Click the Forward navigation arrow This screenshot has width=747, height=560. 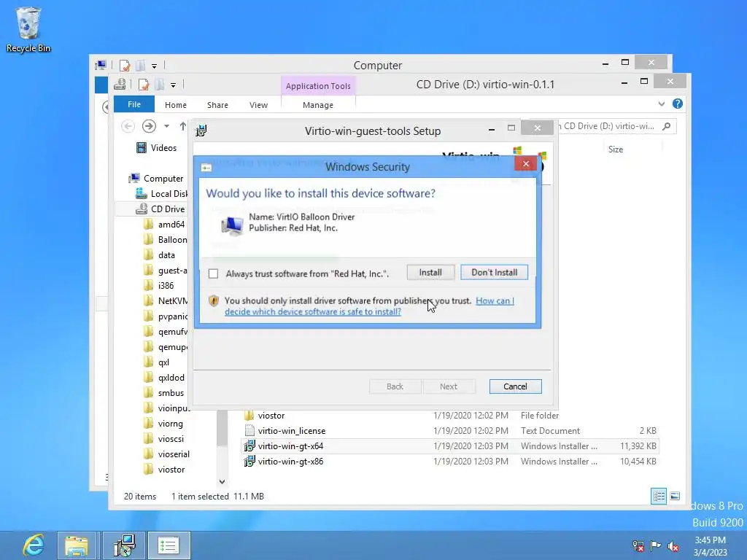pos(149,126)
